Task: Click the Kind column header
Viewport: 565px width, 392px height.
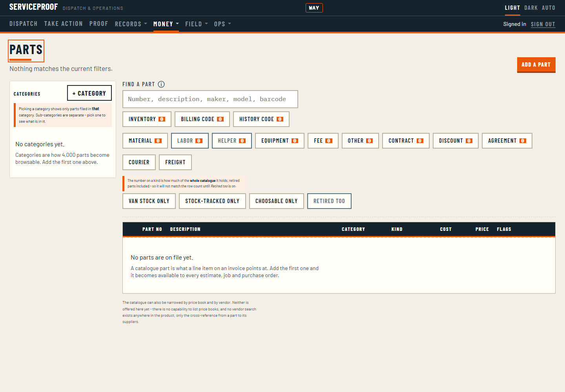Action: pos(397,229)
